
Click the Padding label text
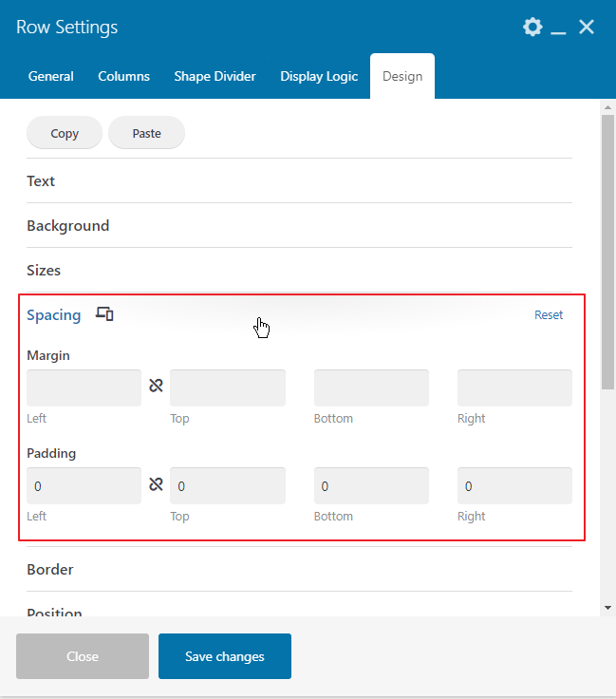51,453
